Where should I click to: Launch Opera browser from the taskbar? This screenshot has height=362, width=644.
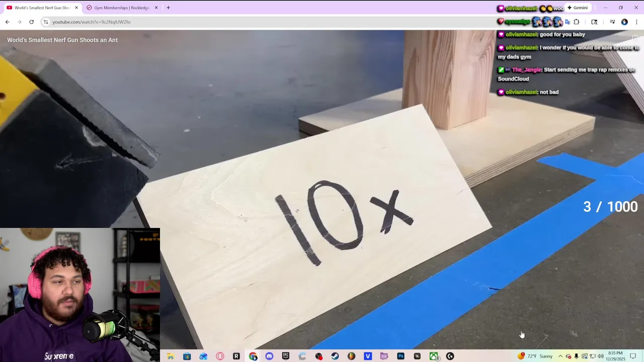tap(220, 356)
